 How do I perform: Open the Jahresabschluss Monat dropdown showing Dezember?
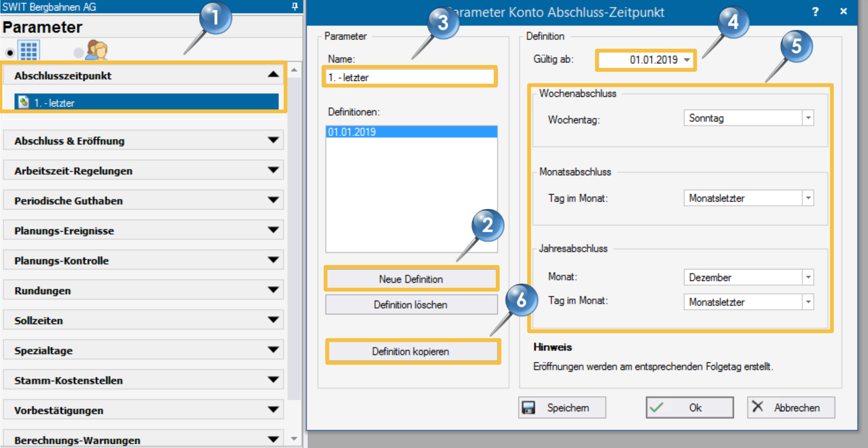tap(808, 278)
